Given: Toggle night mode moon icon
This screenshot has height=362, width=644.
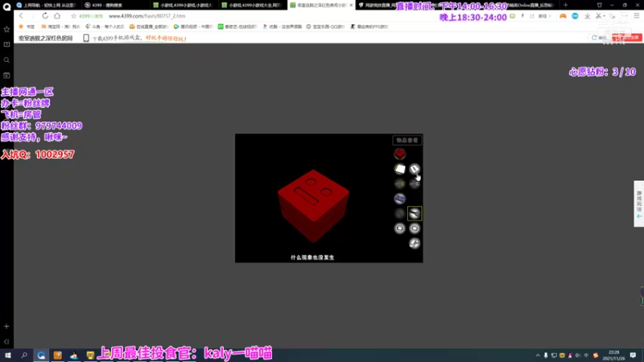Looking at the screenshot, I should 613,16.
